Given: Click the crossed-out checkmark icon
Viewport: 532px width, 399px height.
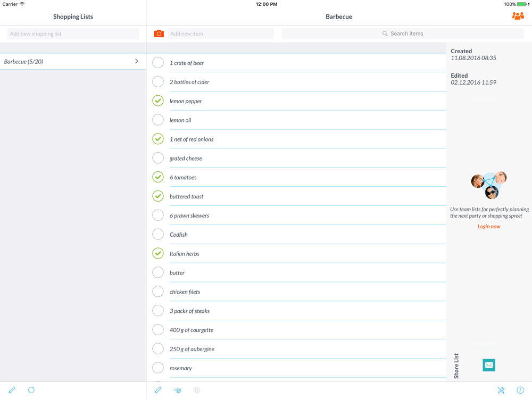Looking at the screenshot, I should [x=178, y=390].
